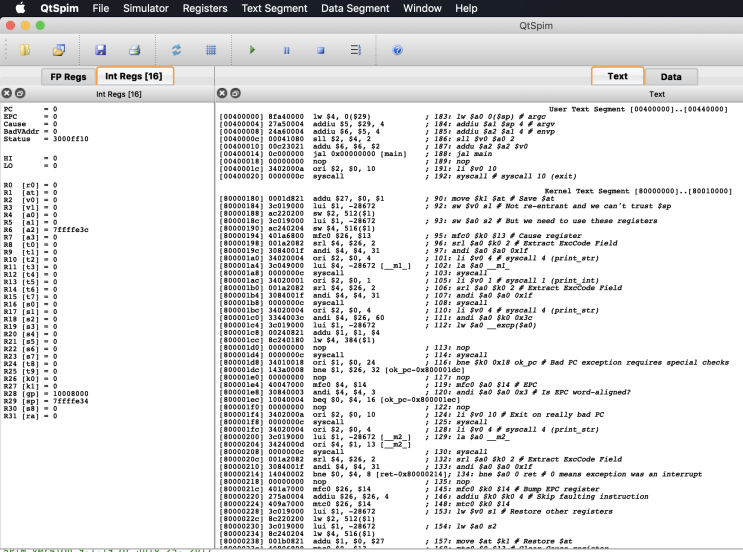Switch to the Data tab
743x552 pixels.
point(671,76)
